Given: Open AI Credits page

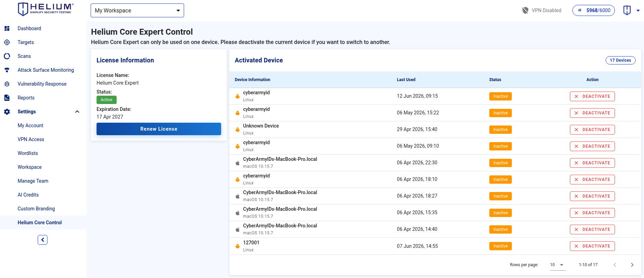Looking at the screenshot, I should click(28, 195).
